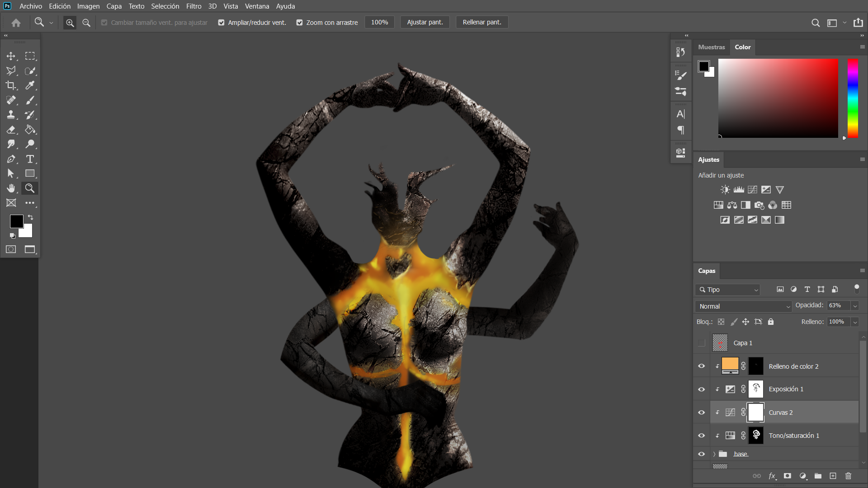868x488 pixels.
Task: Hide the Tono/saturación 1 layer
Action: [702, 436]
